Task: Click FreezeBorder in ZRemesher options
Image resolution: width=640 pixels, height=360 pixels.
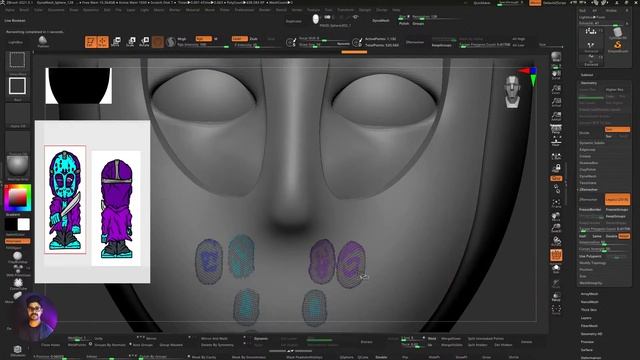Action: pyautogui.click(x=590, y=209)
